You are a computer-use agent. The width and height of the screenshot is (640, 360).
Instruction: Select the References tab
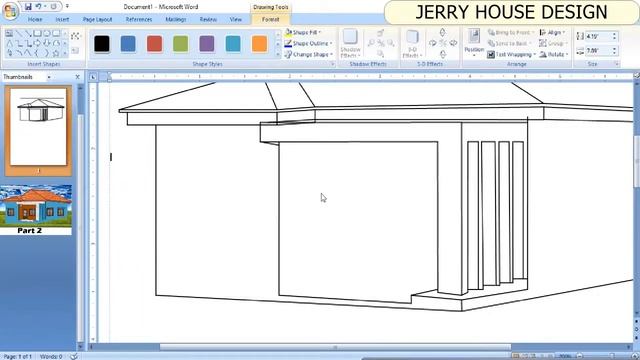139,19
